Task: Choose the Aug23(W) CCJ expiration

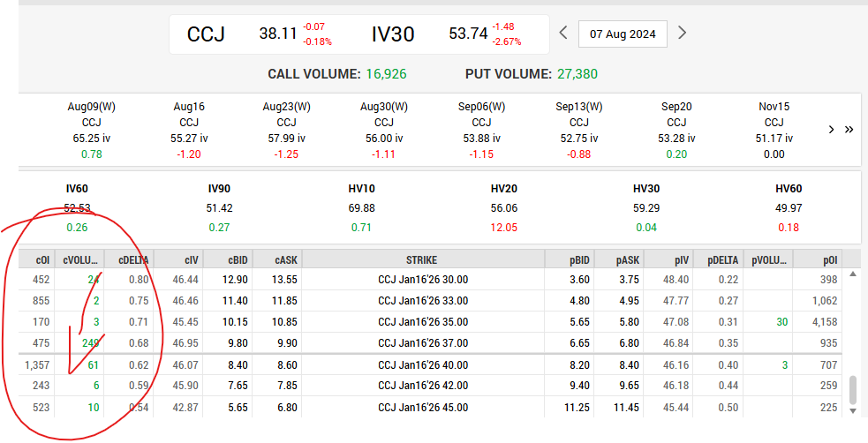Action: [x=286, y=130]
